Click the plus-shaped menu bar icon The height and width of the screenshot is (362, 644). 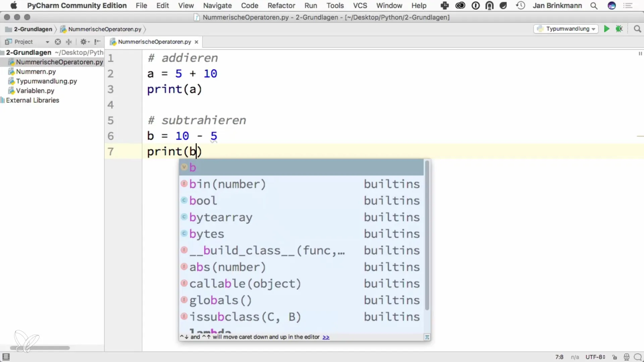445,5
